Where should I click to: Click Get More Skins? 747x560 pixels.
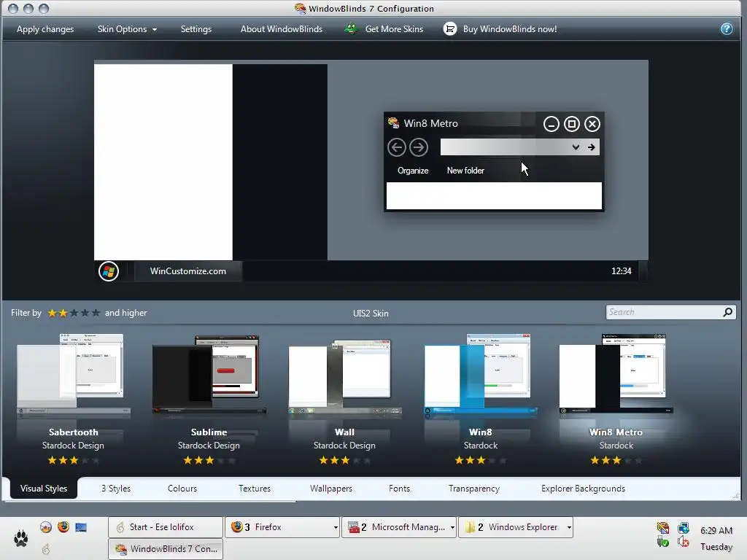point(394,29)
